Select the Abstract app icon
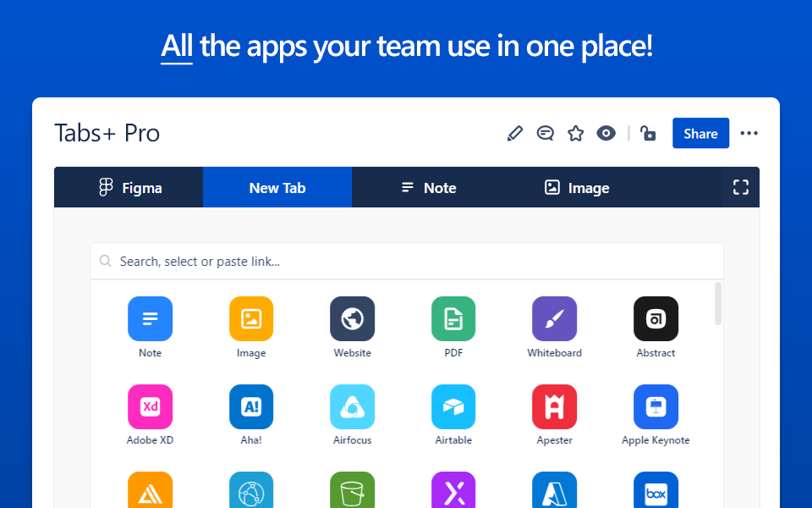 tap(656, 318)
